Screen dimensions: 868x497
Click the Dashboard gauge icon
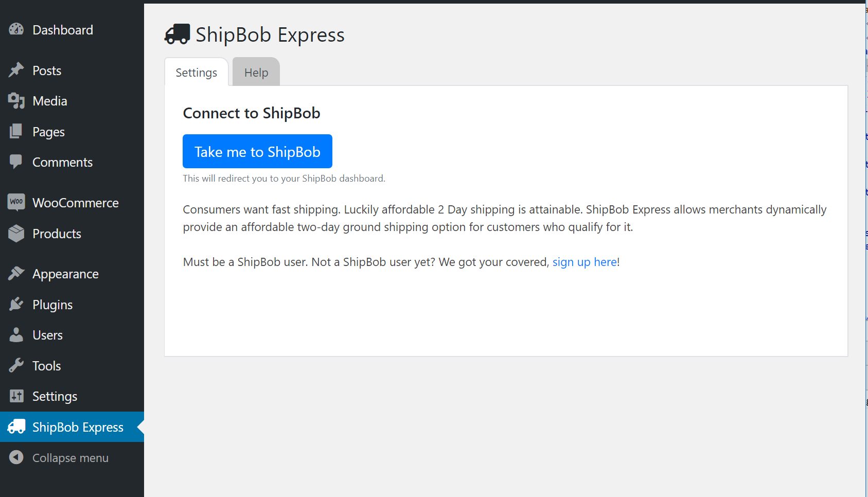click(x=16, y=30)
